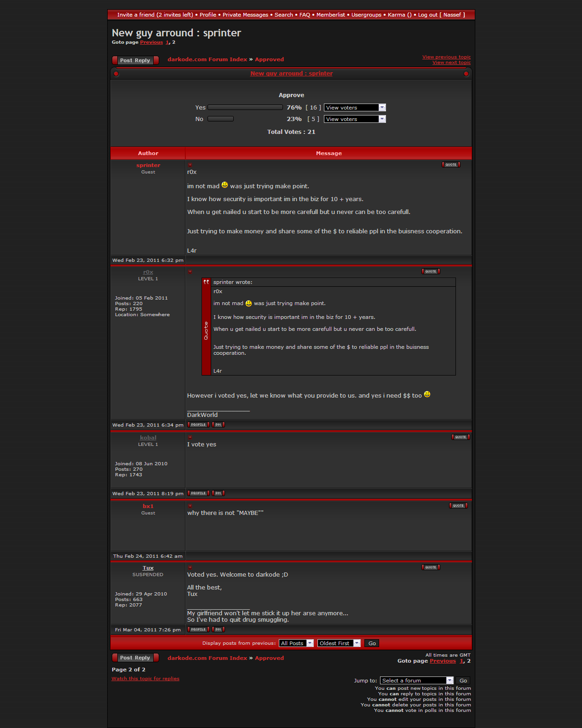Click the Yes vote progress bar
This screenshot has width=582, height=728.
(245, 108)
